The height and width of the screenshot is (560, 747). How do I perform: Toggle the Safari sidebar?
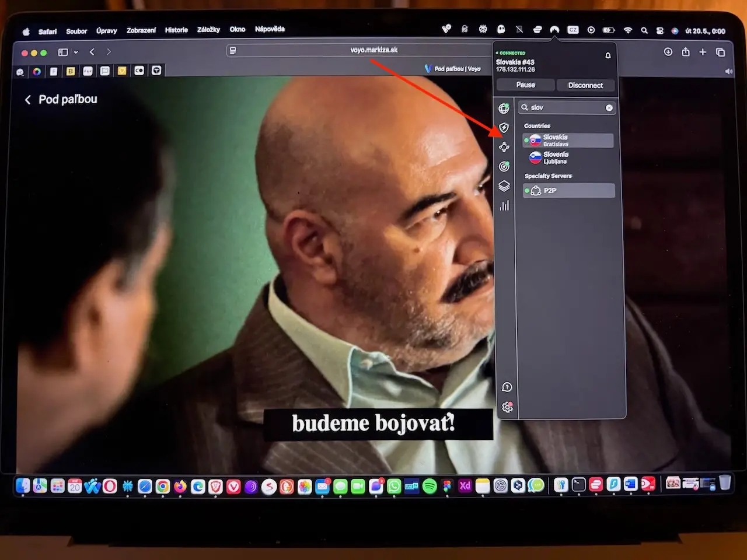point(63,52)
